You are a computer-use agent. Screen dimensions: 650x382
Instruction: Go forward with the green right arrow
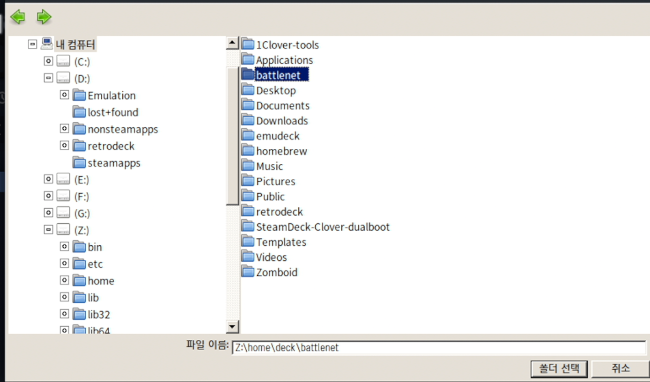44,17
